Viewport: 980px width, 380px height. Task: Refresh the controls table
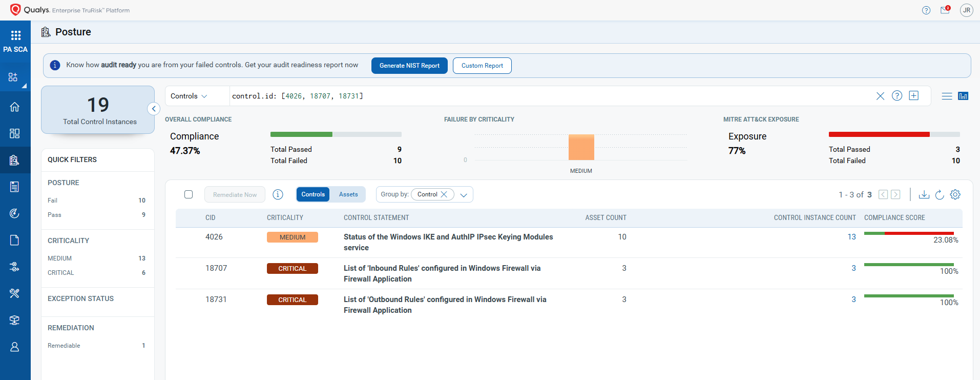click(940, 194)
